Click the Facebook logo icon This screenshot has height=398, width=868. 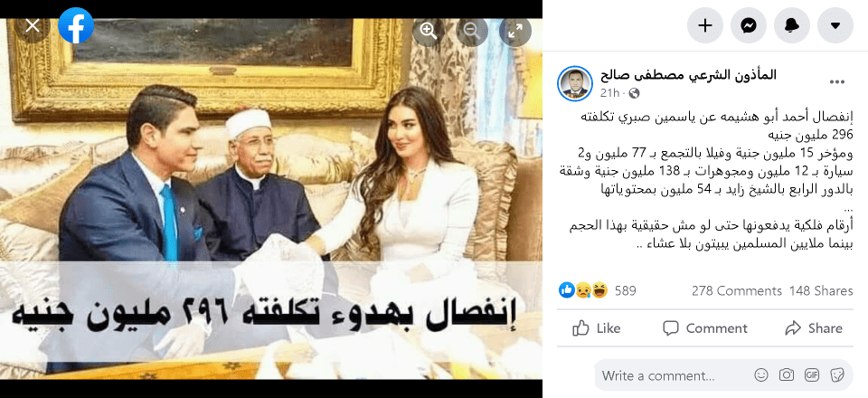point(76,25)
